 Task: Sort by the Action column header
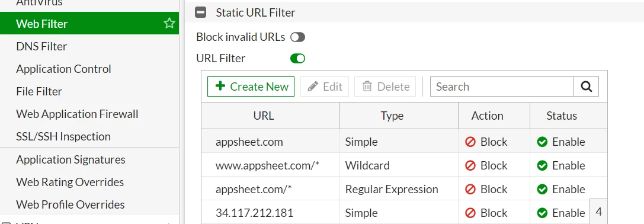[494, 116]
